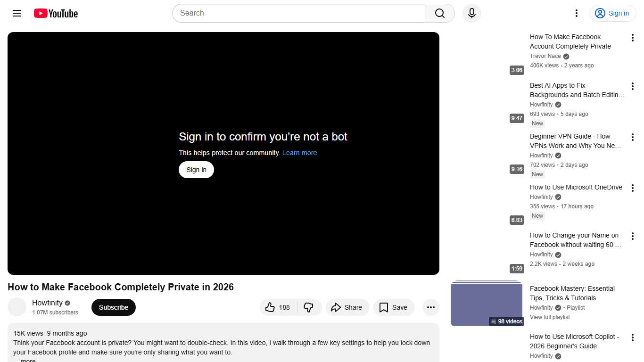Image resolution: width=644 pixels, height=362 pixels.
Task: Open the Howfinity channel from its name
Action: pos(47,303)
